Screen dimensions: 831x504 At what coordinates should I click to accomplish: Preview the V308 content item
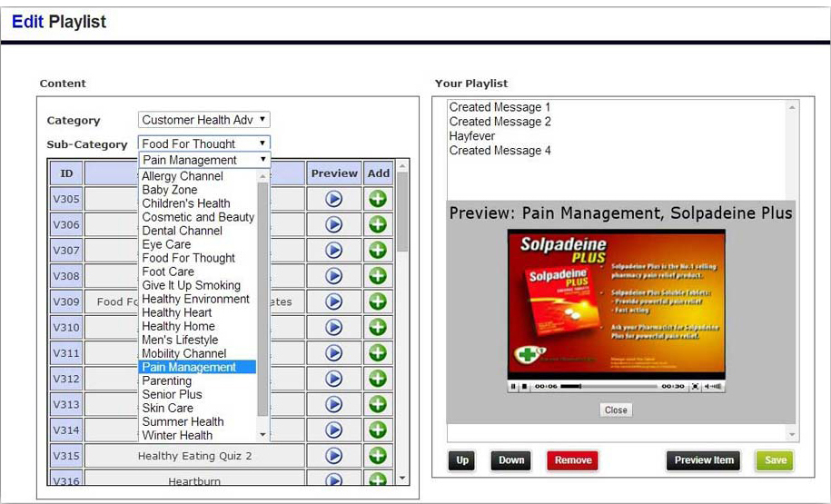click(333, 275)
